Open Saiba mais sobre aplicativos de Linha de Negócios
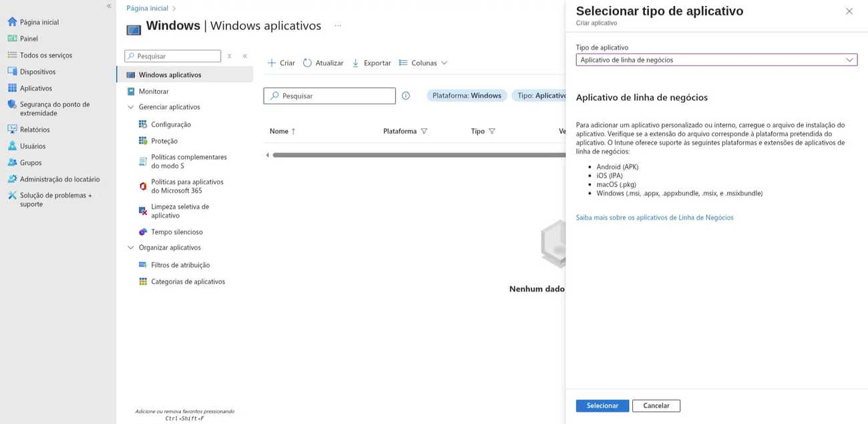 point(655,218)
